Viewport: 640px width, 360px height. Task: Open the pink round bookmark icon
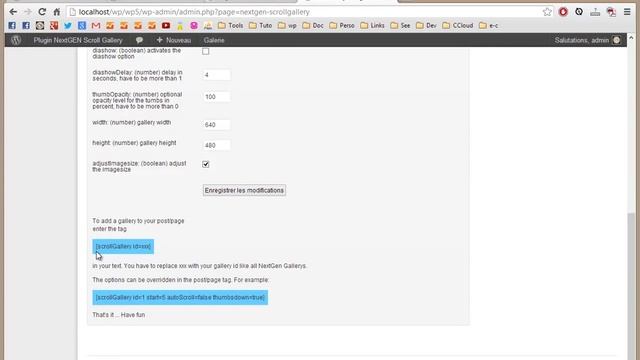(194, 25)
